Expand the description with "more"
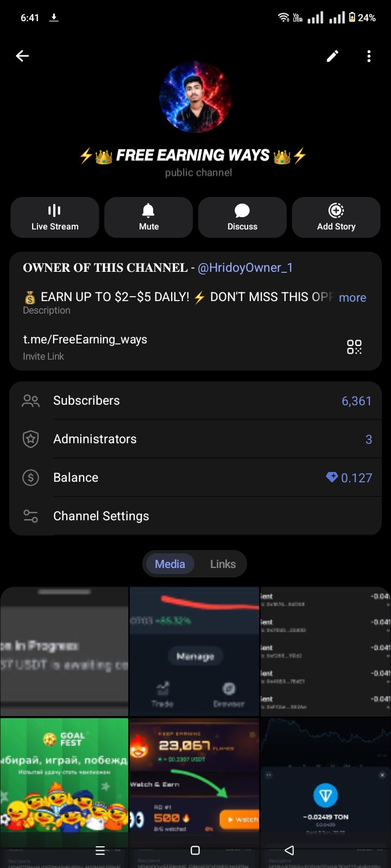The image size is (391, 868). tap(352, 297)
